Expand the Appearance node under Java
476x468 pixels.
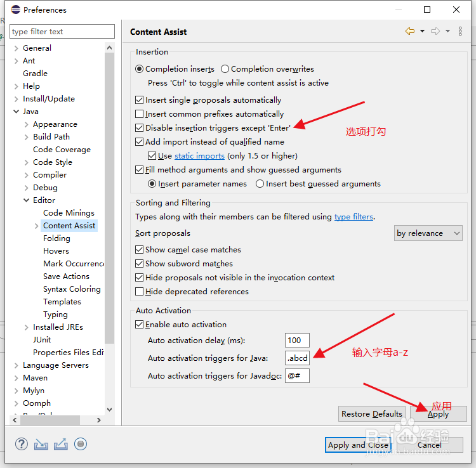27,124
